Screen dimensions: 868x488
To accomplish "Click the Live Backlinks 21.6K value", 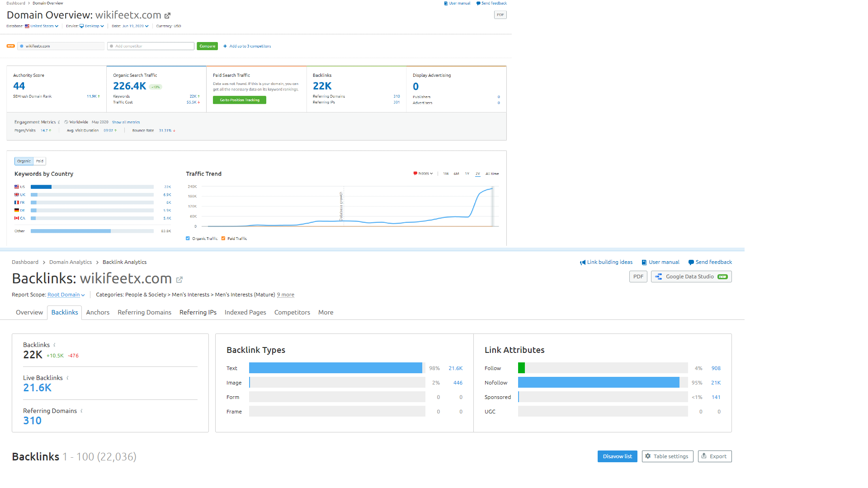I will [x=38, y=388].
